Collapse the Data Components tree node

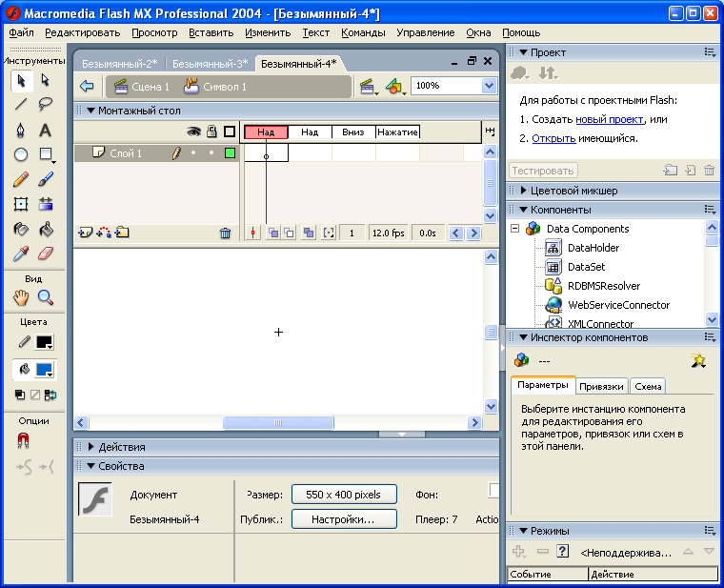pos(514,229)
